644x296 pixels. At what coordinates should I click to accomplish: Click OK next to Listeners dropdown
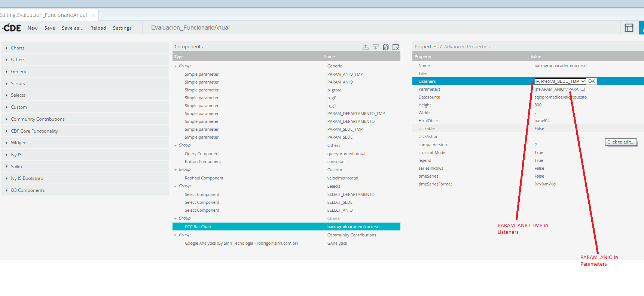click(x=591, y=81)
